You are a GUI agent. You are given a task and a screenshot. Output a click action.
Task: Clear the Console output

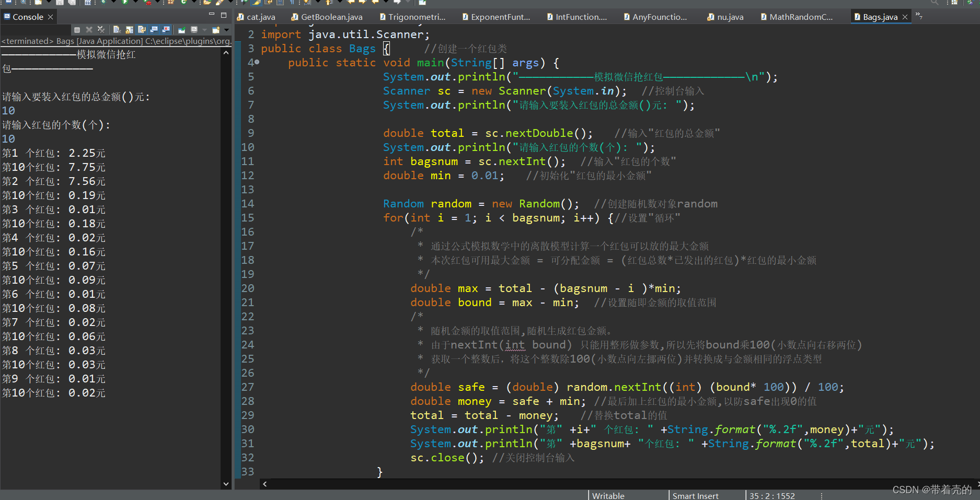tap(117, 30)
